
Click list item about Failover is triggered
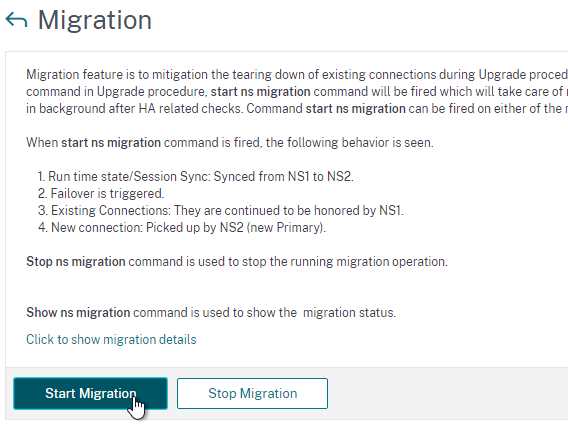click(101, 193)
